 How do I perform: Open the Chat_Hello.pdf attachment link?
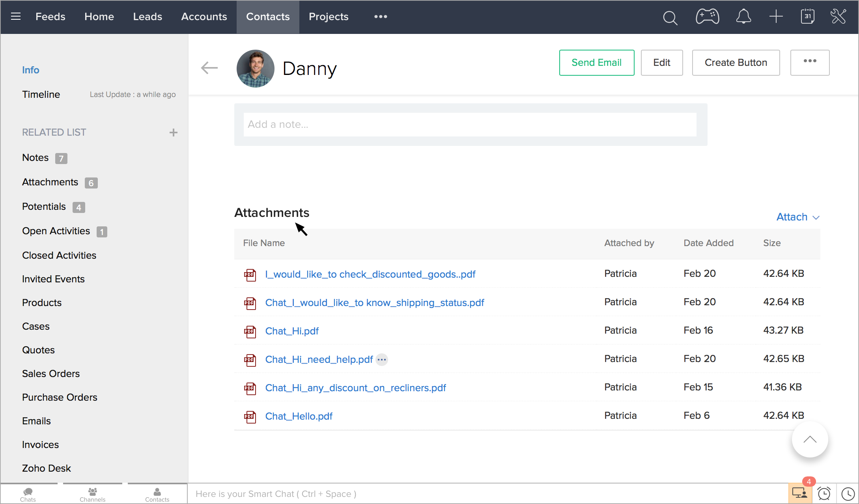(299, 416)
